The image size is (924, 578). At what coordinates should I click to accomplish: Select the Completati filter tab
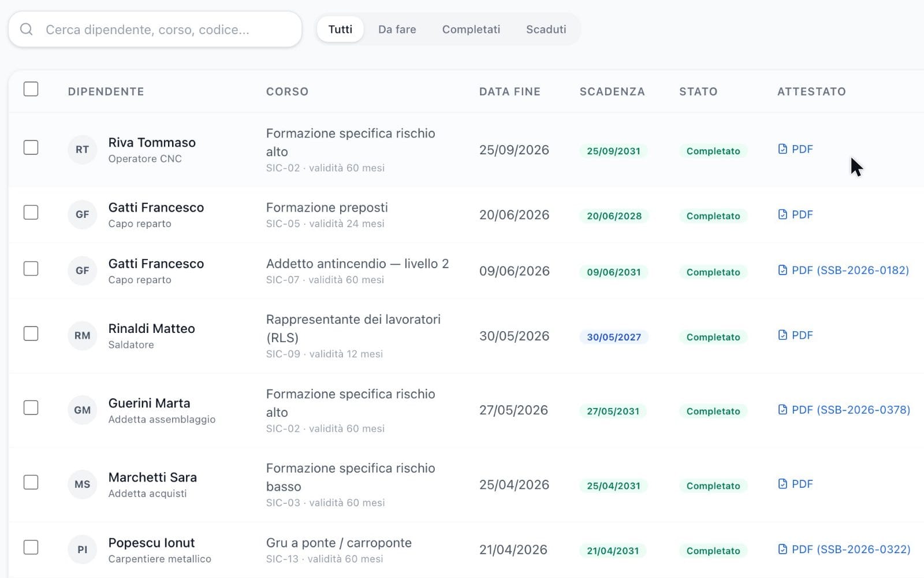coord(471,29)
